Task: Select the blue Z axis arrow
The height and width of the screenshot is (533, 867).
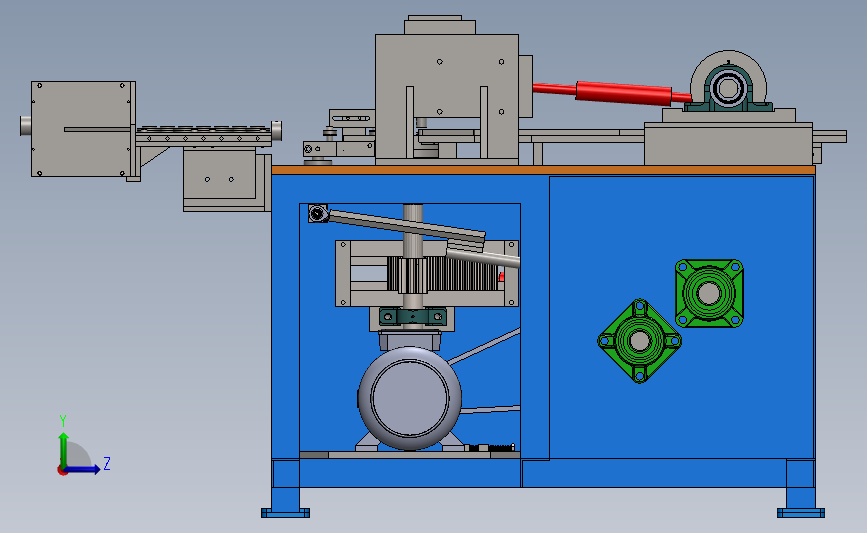Action: click(83, 469)
